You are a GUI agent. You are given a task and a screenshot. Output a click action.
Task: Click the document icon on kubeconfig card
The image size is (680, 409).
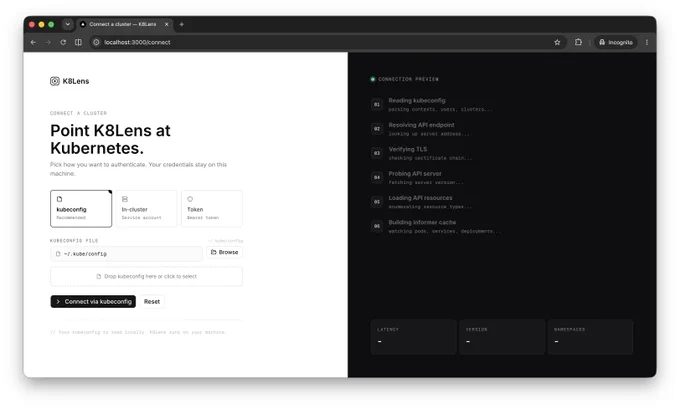(59, 199)
